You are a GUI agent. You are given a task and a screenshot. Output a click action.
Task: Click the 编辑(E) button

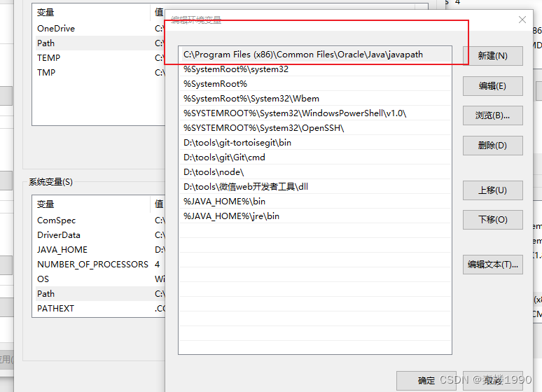(x=492, y=85)
